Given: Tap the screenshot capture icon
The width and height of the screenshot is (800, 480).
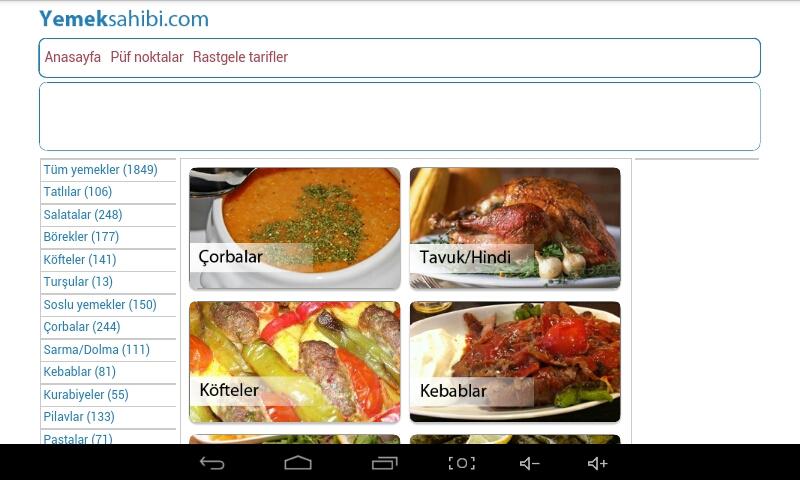Looking at the screenshot, I should coord(462,463).
